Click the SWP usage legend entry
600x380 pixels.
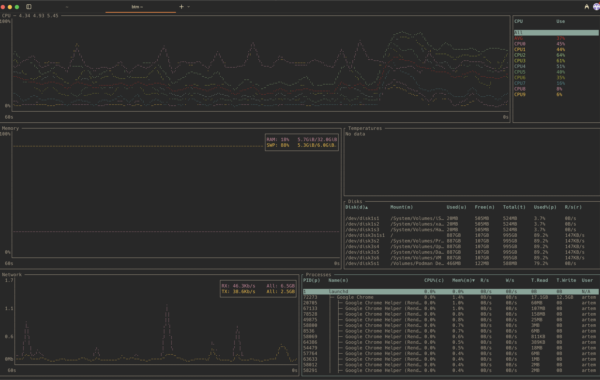pyautogui.click(x=302, y=145)
